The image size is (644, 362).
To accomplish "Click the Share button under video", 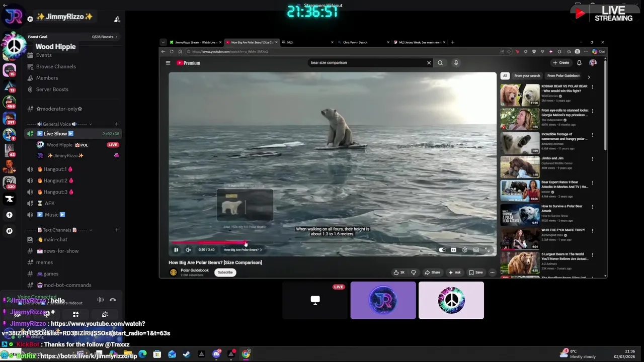I will pyautogui.click(x=432, y=273).
